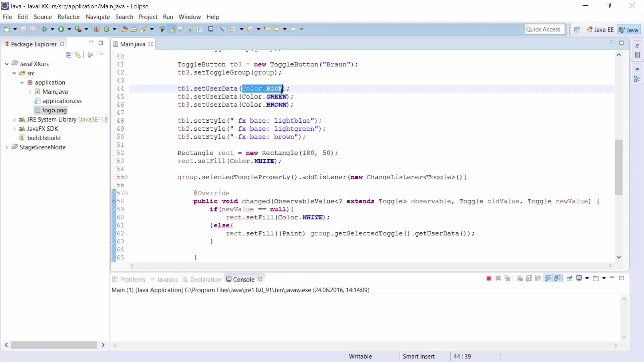Click the Open Type icon
Image resolution: width=644 pixels, height=362 pixels.
pos(124,29)
